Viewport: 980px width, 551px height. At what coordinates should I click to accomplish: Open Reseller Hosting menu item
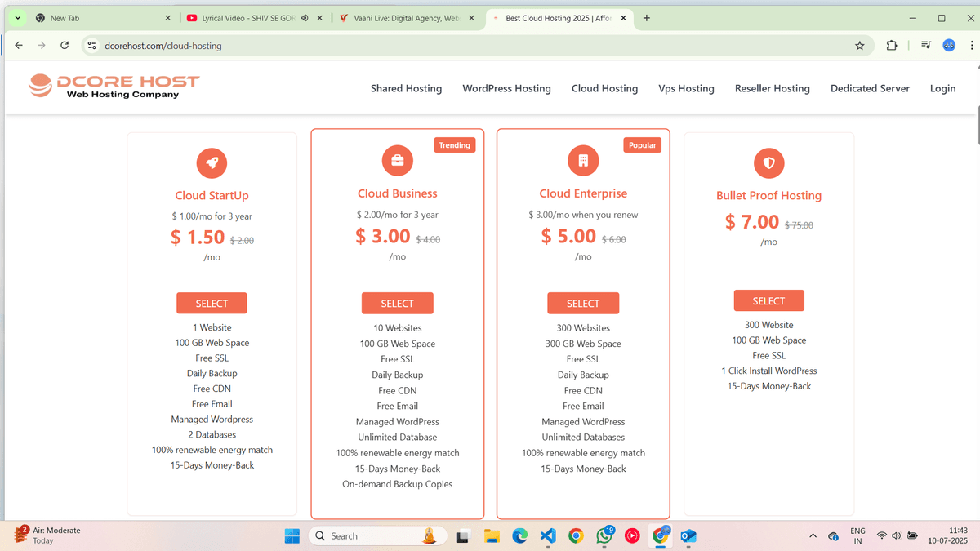point(773,88)
